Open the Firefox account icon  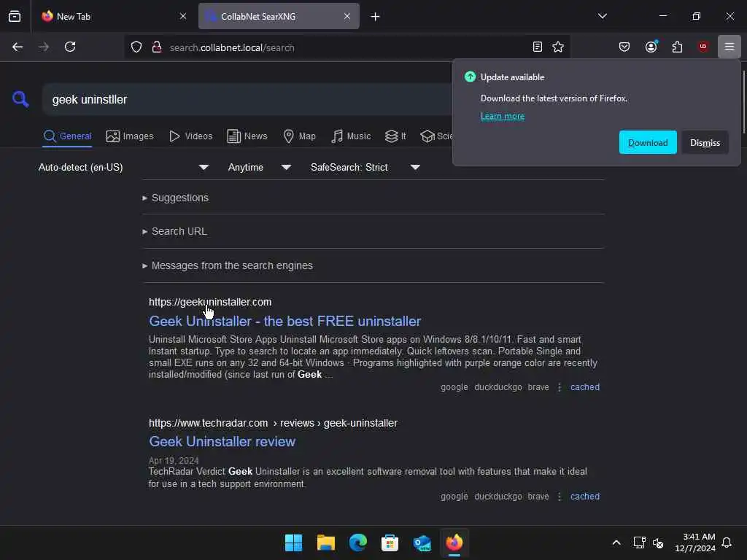click(651, 47)
